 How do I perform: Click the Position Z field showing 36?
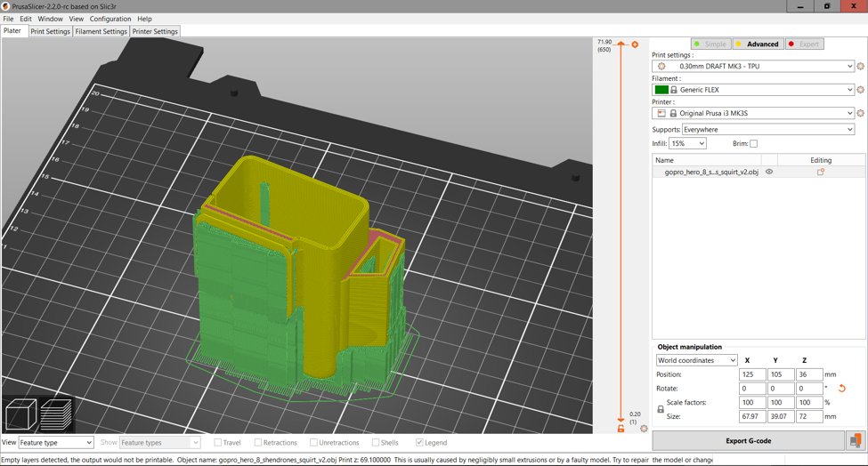[809, 374]
